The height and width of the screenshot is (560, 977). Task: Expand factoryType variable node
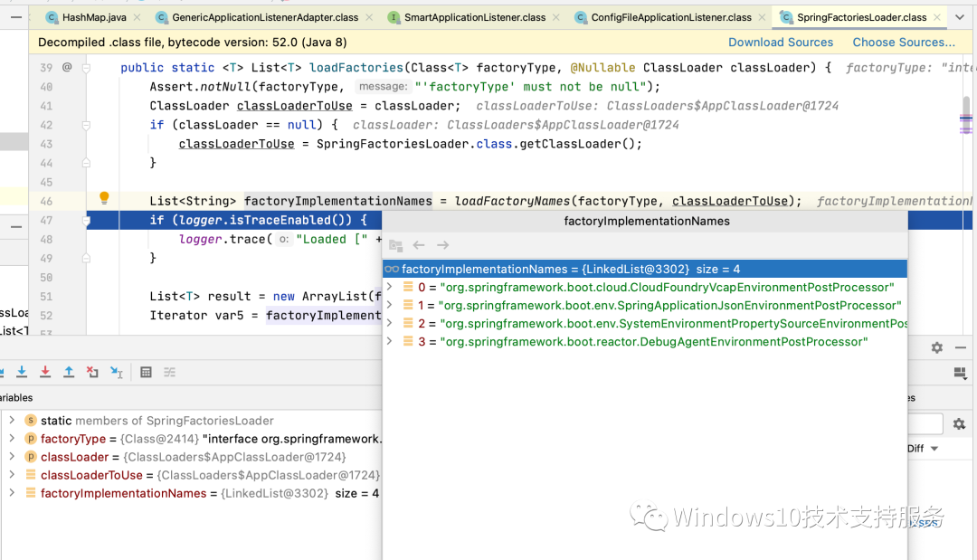pyautogui.click(x=12, y=439)
